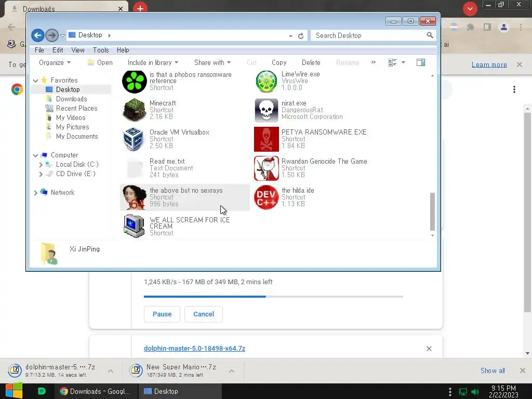Open the Organize dropdown
Screen dimensions: 532x399
(55, 63)
